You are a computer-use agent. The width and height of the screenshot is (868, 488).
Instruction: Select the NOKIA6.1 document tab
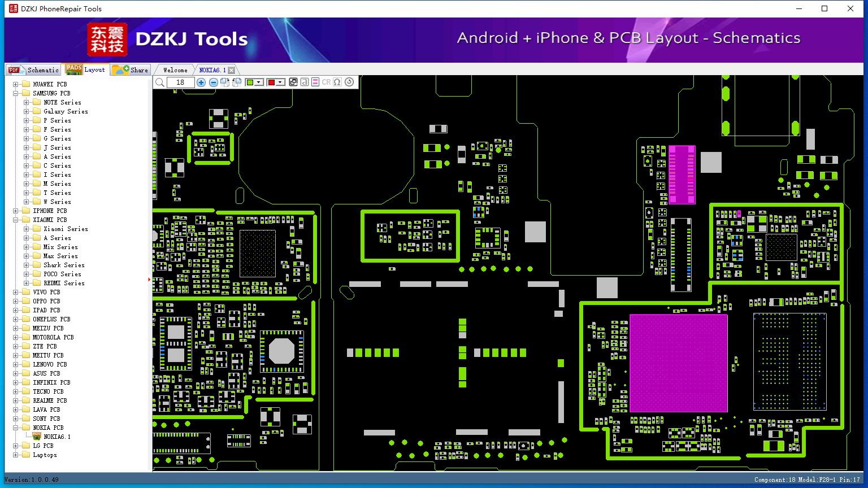coord(212,70)
